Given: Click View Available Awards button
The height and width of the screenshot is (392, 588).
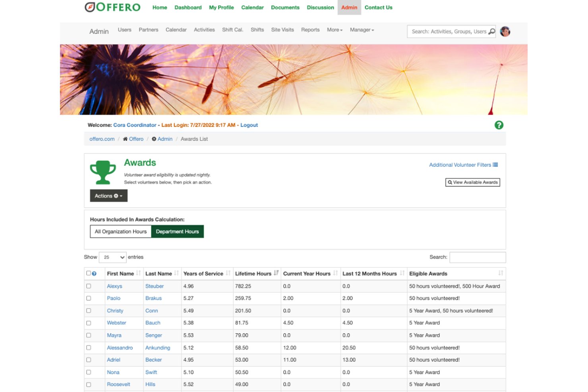Looking at the screenshot, I should [x=473, y=182].
